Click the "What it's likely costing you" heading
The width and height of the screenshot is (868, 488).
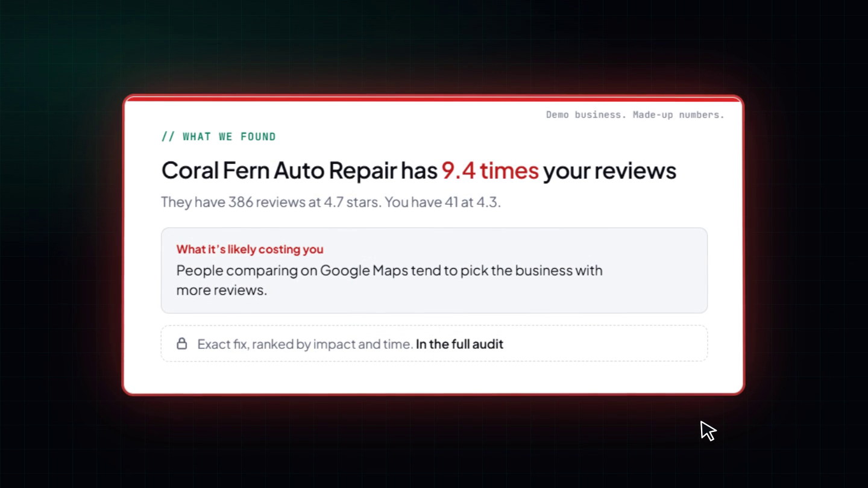coord(250,249)
